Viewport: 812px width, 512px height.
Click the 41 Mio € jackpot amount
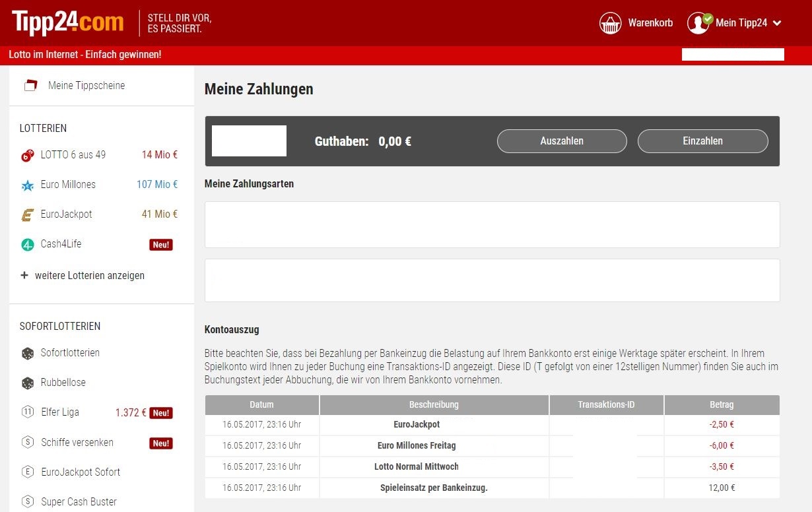[x=160, y=214]
